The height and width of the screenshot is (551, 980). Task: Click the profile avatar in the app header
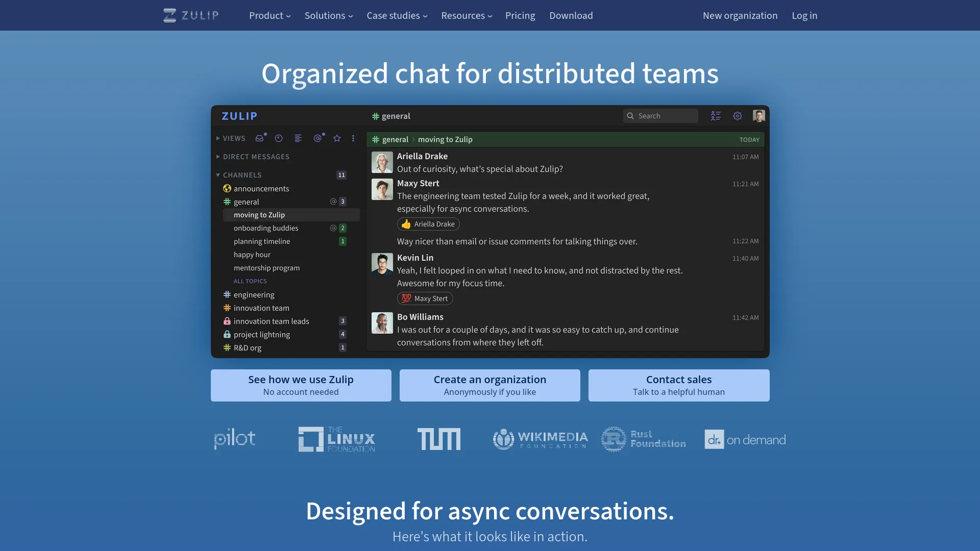(x=759, y=116)
